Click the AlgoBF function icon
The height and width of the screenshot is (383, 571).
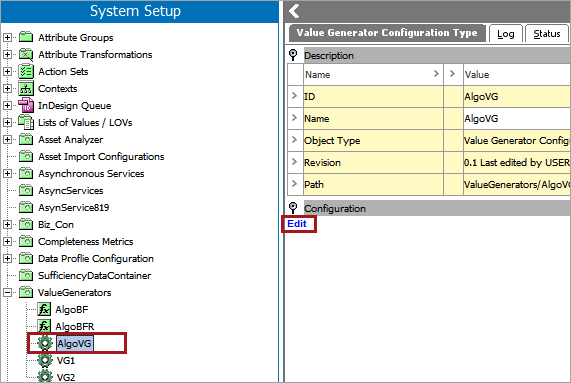(x=44, y=309)
